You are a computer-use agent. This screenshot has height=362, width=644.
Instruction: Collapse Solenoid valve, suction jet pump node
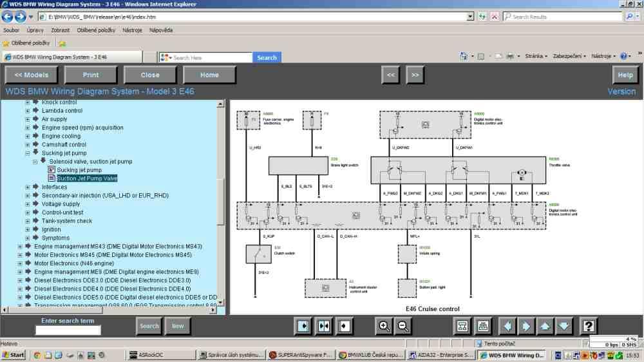[x=35, y=162]
